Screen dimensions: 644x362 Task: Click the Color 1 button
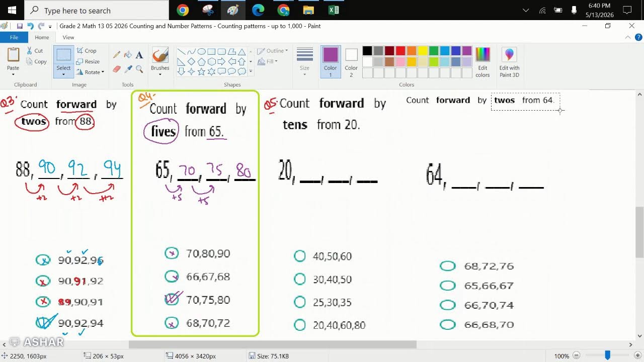(x=331, y=62)
